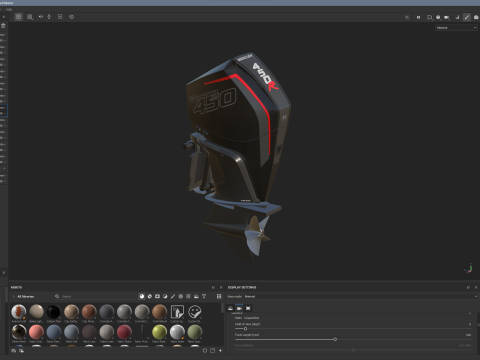
Task: Switch to the viewport settings tab icon
Action: point(248,308)
